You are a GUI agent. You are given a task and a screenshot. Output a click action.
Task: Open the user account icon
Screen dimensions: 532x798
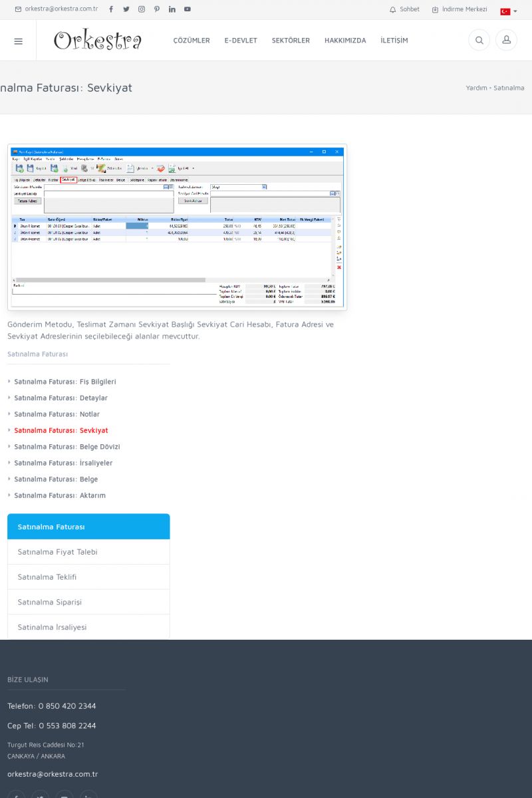click(x=506, y=41)
